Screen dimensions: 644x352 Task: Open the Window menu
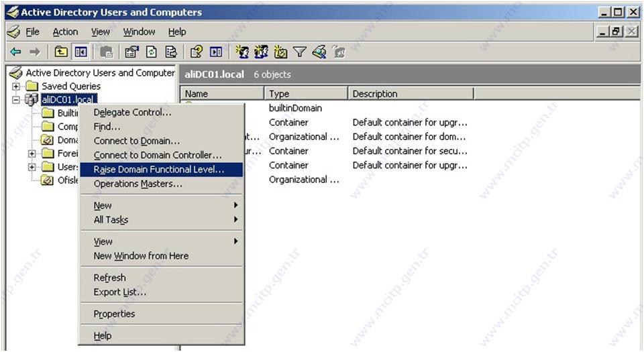point(140,32)
